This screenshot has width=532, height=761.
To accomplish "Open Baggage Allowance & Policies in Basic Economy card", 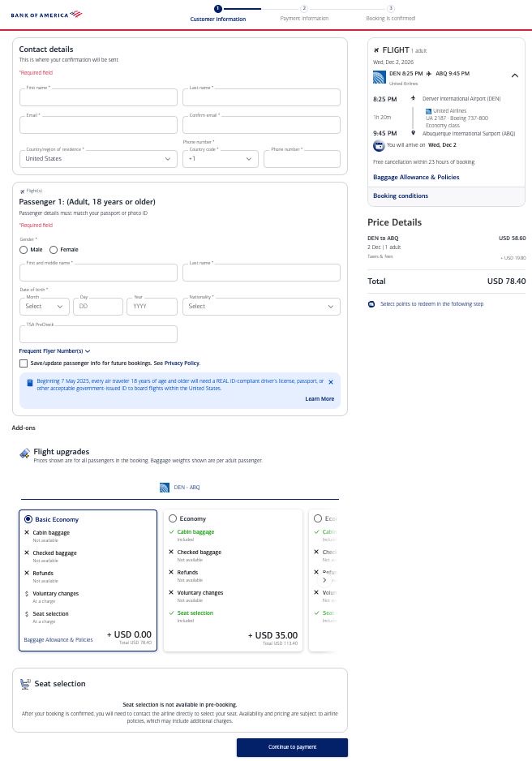I will (x=58, y=639).
